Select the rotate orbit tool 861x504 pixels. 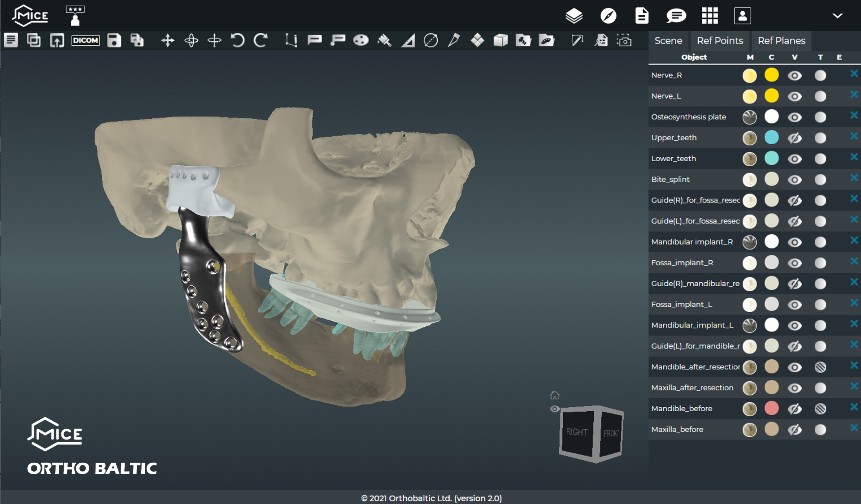[x=191, y=40]
